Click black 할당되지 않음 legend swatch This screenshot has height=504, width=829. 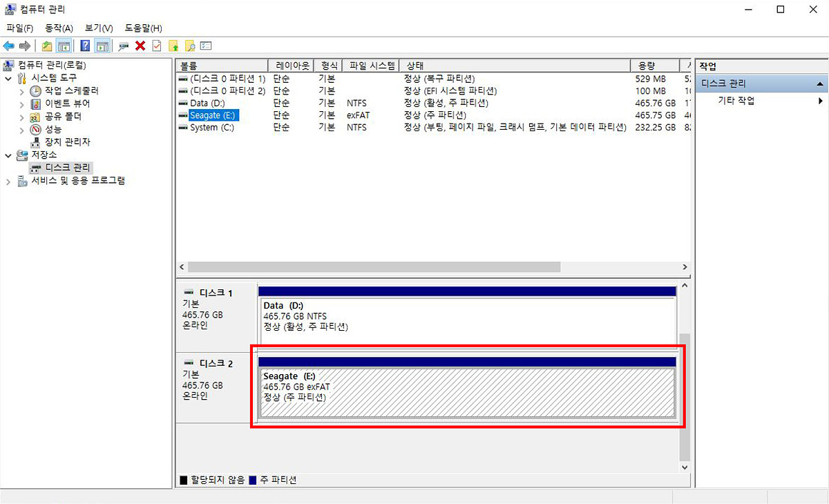(183, 480)
